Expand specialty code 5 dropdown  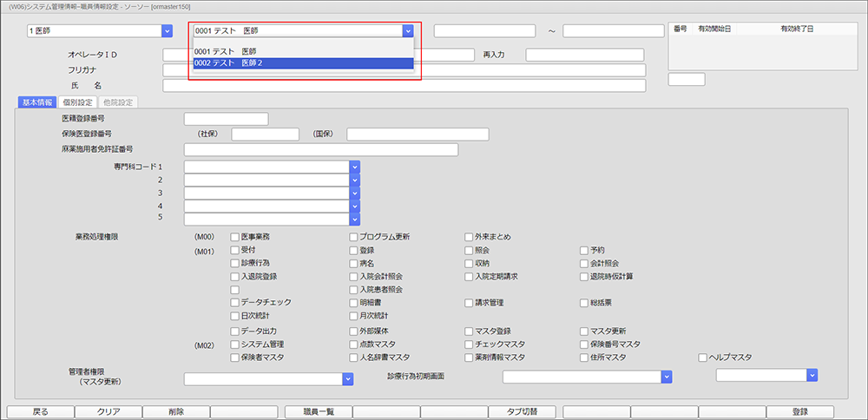(355, 219)
